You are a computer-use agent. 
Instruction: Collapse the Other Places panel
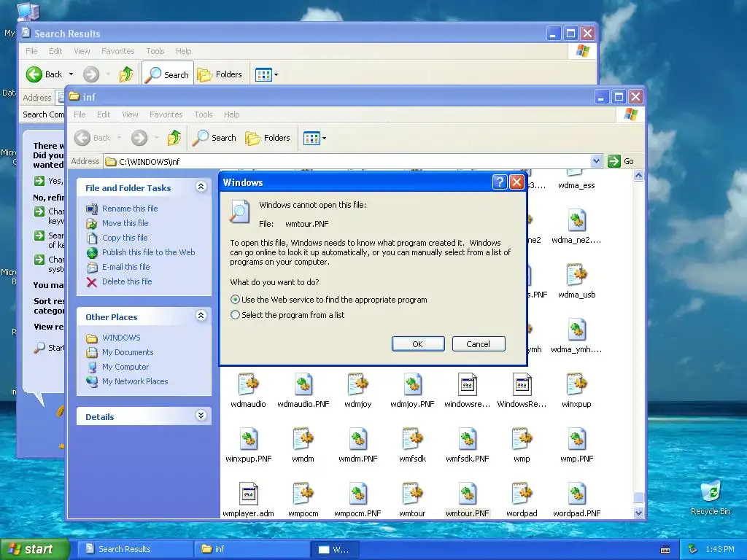[201, 316]
